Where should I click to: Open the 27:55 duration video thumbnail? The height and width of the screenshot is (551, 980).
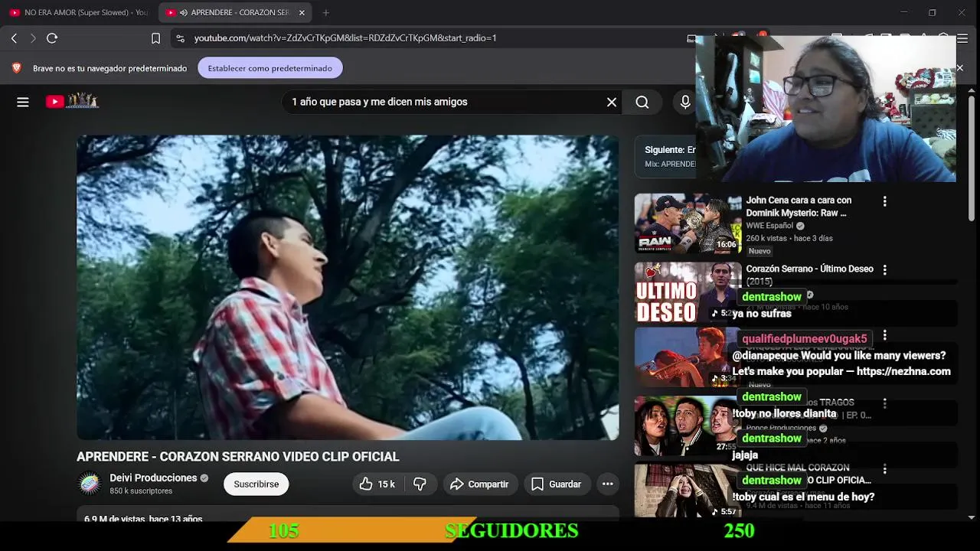688,425
